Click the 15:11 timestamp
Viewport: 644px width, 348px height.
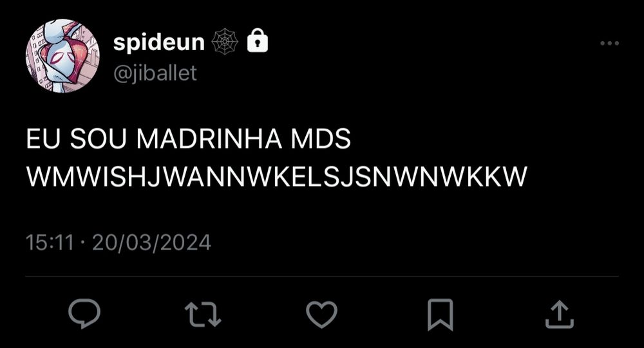pos(50,242)
